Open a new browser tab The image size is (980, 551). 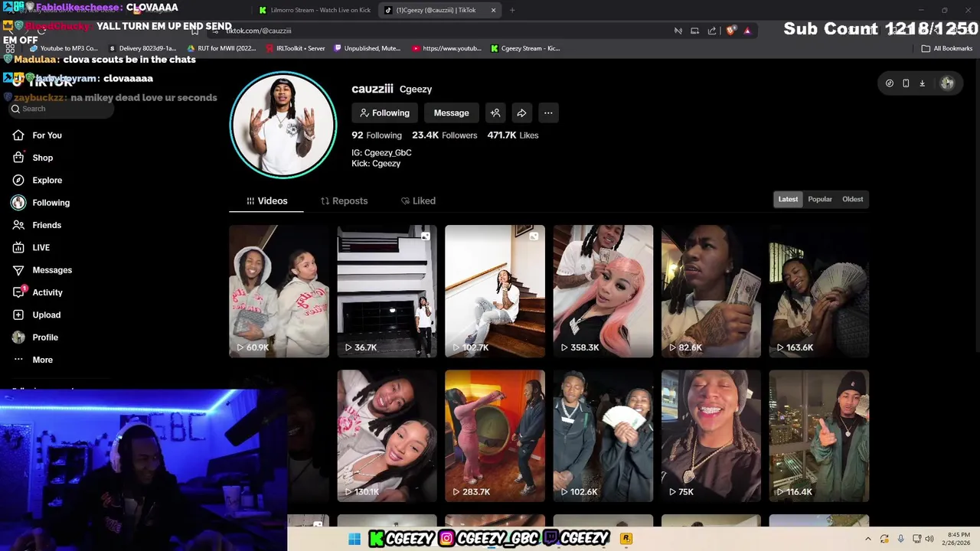(x=512, y=11)
